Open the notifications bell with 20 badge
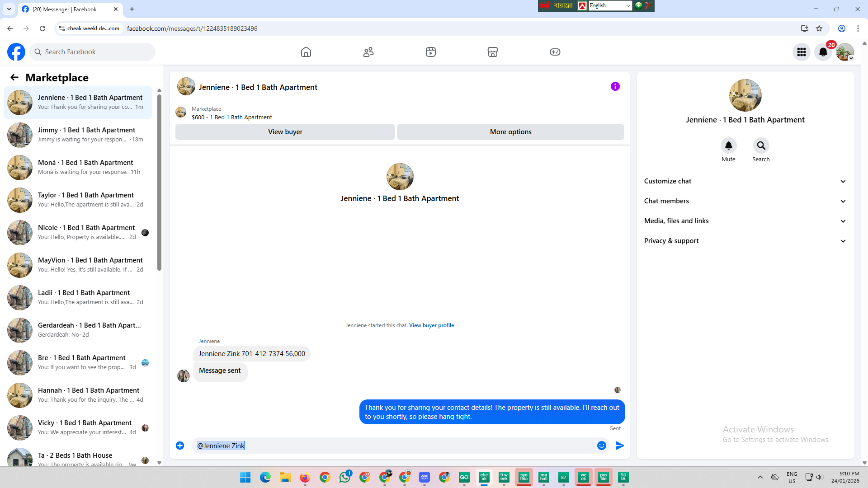The image size is (868, 488). point(823,52)
